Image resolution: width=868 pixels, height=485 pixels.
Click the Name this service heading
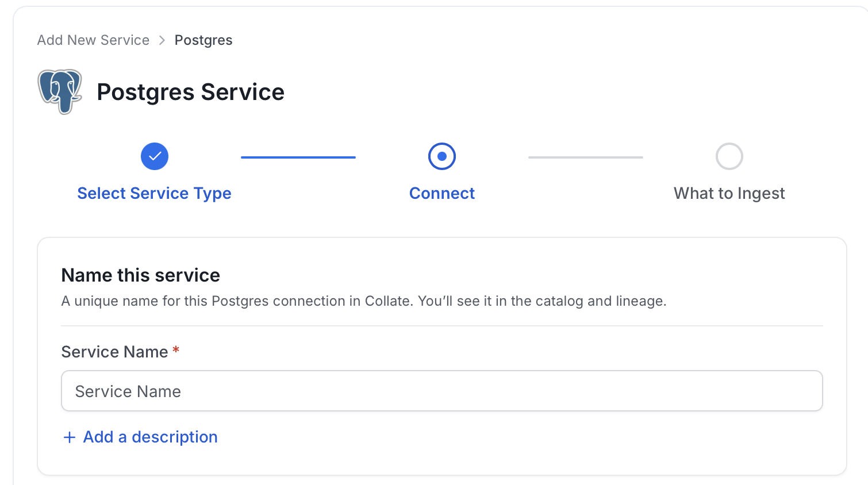(x=141, y=275)
